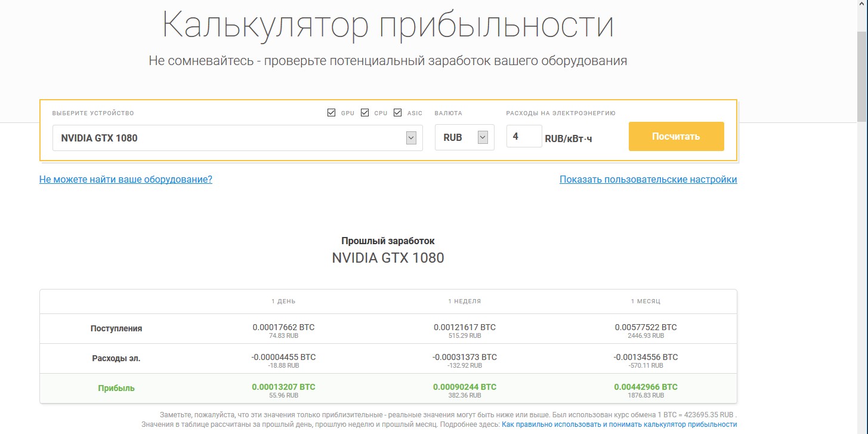This screenshot has height=434, width=868.
Task: Click 'Показать пользовательские настройки' link
Action: click(x=648, y=179)
